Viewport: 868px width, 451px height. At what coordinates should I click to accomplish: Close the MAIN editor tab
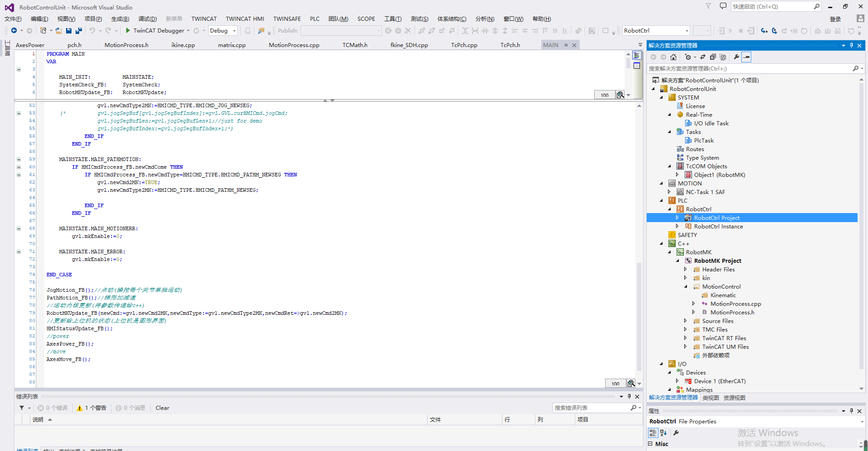tap(574, 45)
